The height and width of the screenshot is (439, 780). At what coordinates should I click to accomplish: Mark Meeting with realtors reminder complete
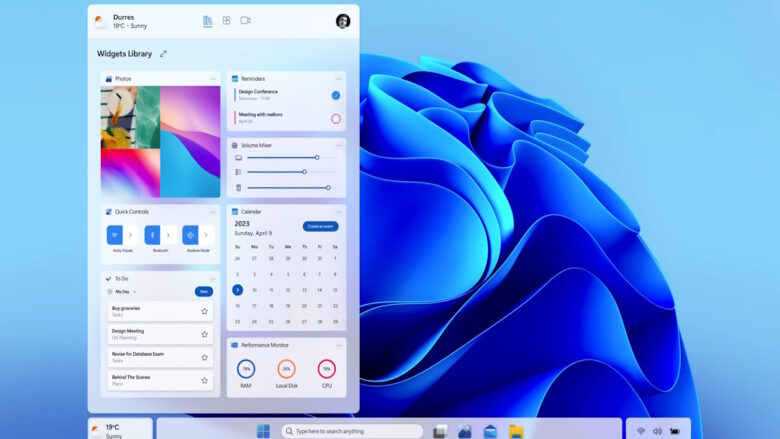pos(336,118)
